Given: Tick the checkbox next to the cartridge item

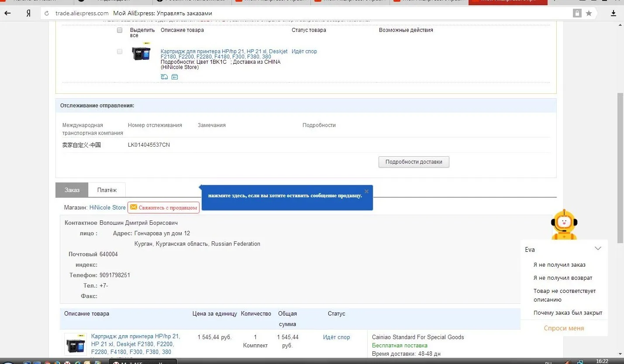Looking at the screenshot, I should coord(120,52).
